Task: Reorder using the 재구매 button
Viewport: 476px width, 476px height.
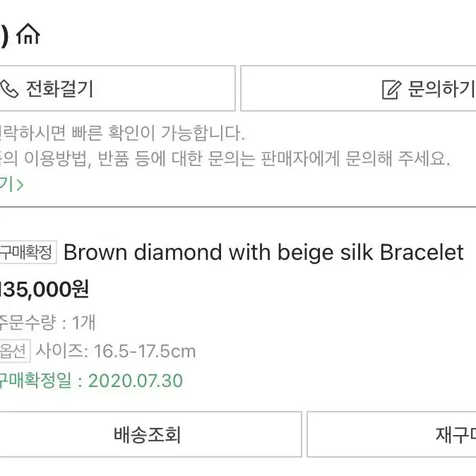Action: (x=392, y=434)
